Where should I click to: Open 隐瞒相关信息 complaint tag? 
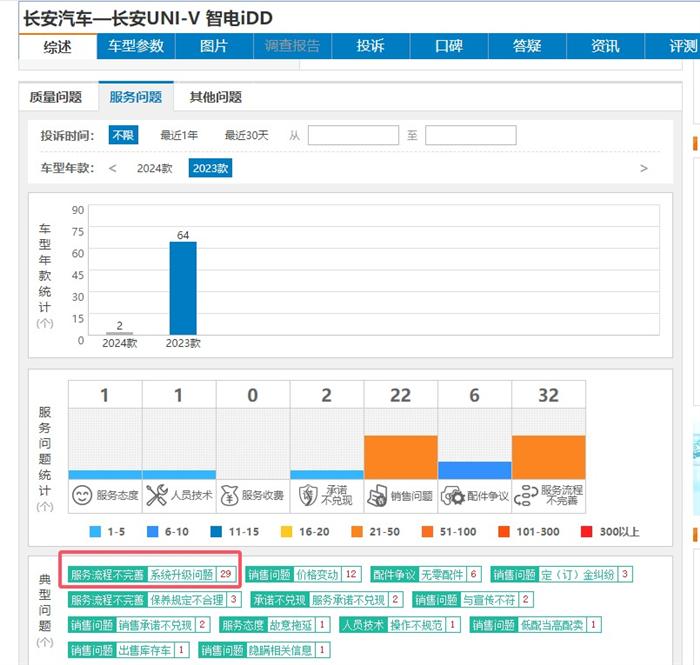click(x=264, y=650)
